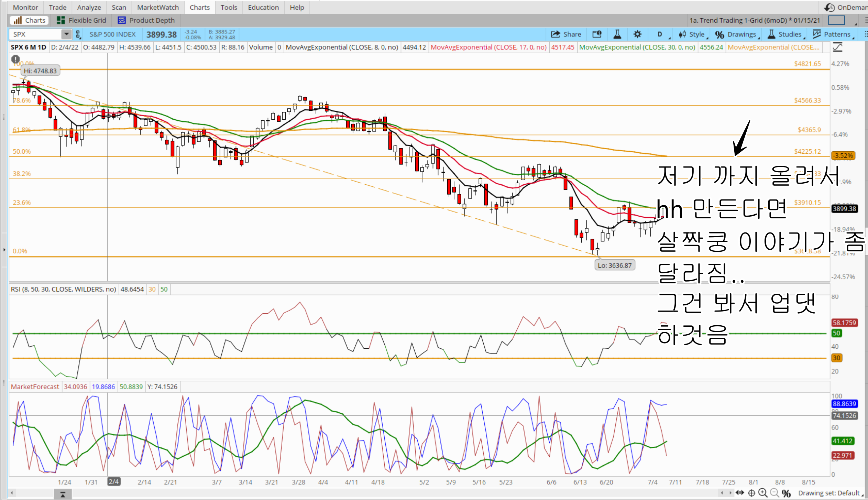Click the zoom in magnifier icon
Viewport: 868px width, 500px height.
pos(762,493)
